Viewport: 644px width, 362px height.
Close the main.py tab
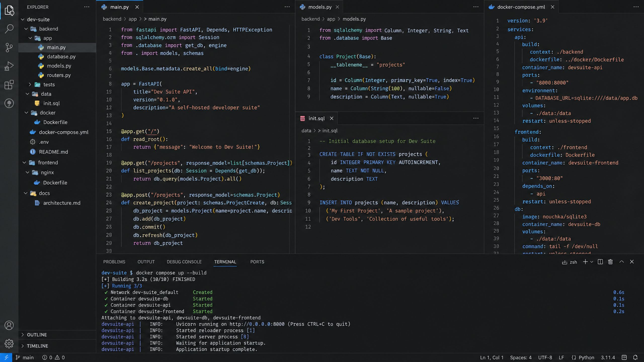coord(137,7)
